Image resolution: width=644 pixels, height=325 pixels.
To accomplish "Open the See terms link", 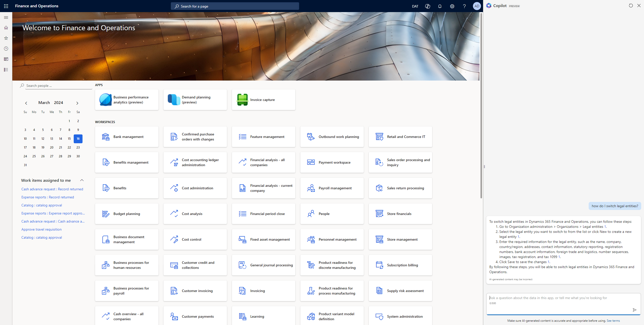I will point(613,321).
